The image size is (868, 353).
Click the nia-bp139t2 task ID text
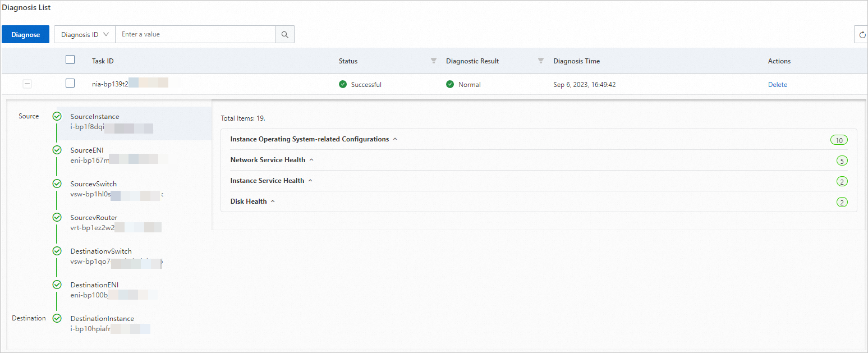pyautogui.click(x=111, y=84)
